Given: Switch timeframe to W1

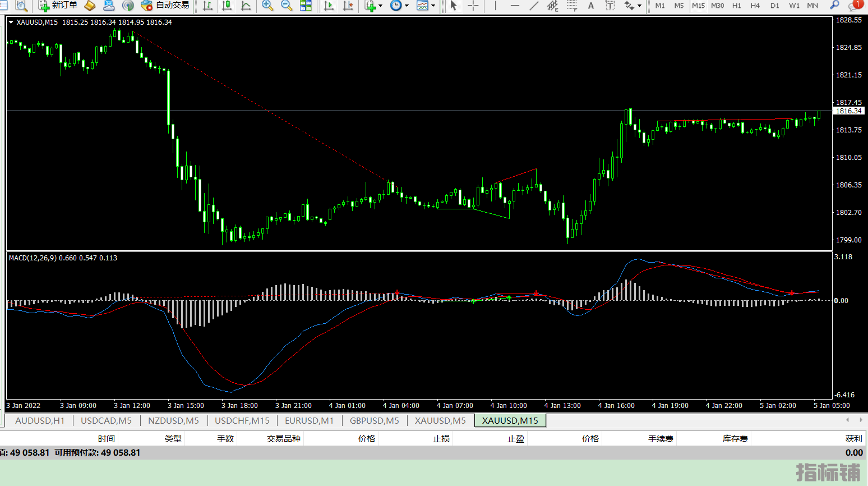Looking at the screenshot, I should point(794,6).
